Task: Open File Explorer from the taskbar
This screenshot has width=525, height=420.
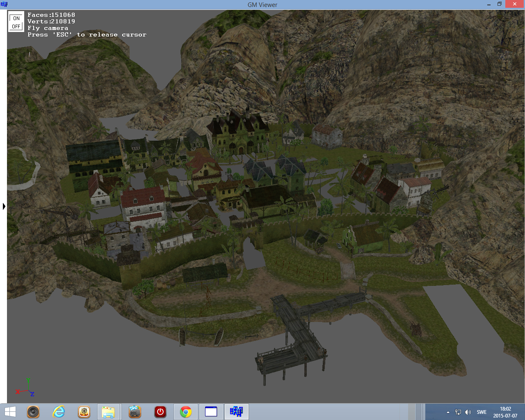Action: pos(109,412)
